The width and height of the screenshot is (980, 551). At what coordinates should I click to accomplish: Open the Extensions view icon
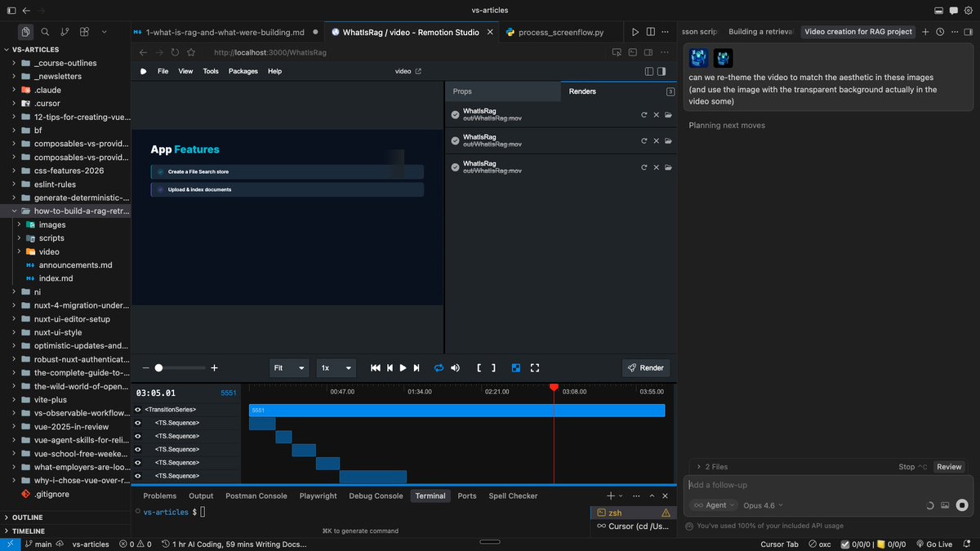pos(84,32)
